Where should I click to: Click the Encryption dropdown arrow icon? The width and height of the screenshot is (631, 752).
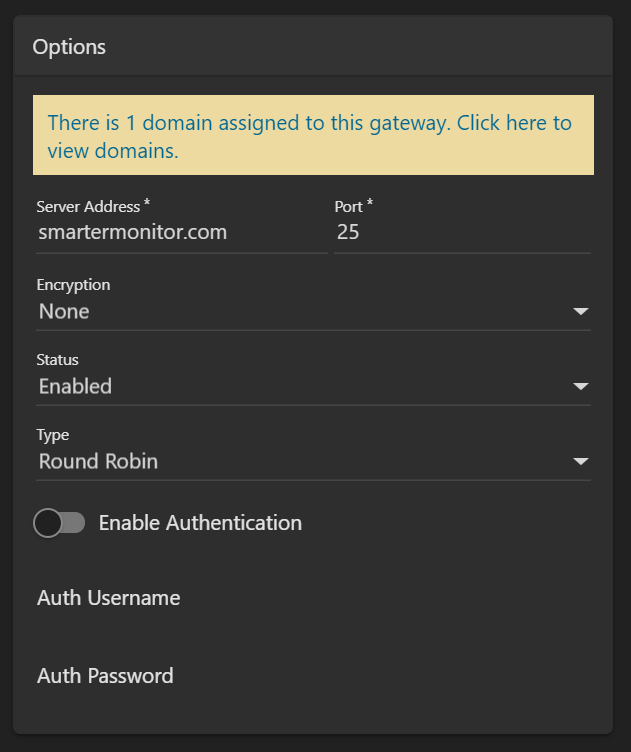[x=581, y=312]
